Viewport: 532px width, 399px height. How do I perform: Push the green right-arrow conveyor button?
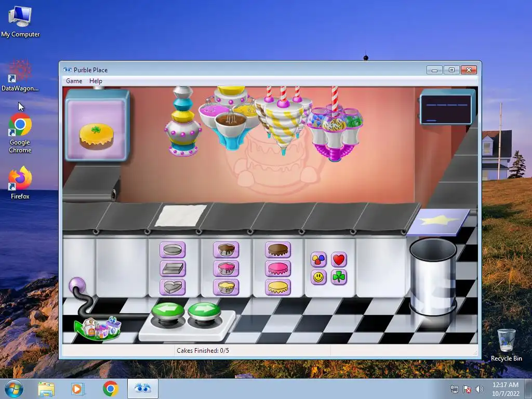(204, 312)
